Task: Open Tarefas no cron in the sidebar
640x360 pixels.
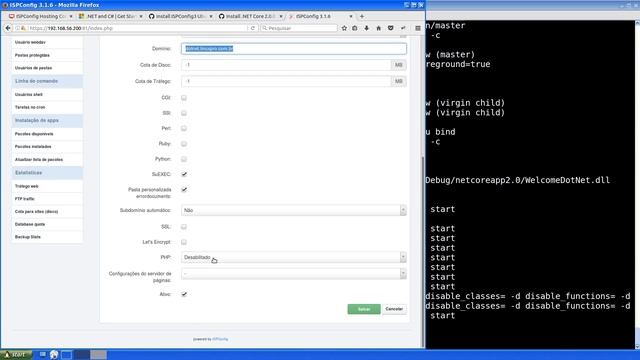Action: [x=47, y=107]
